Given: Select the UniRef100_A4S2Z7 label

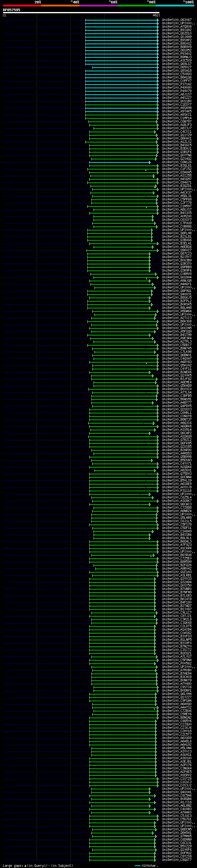Looking at the screenshot, I should point(176,98).
